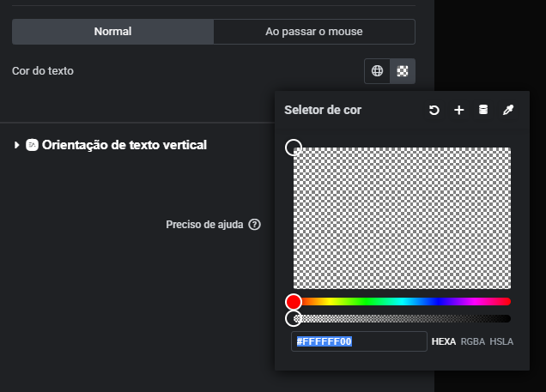The height and width of the screenshot is (392, 546).
Task: Click the center of the checkered saturation area
Action: pyautogui.click(x=402, y=218)
